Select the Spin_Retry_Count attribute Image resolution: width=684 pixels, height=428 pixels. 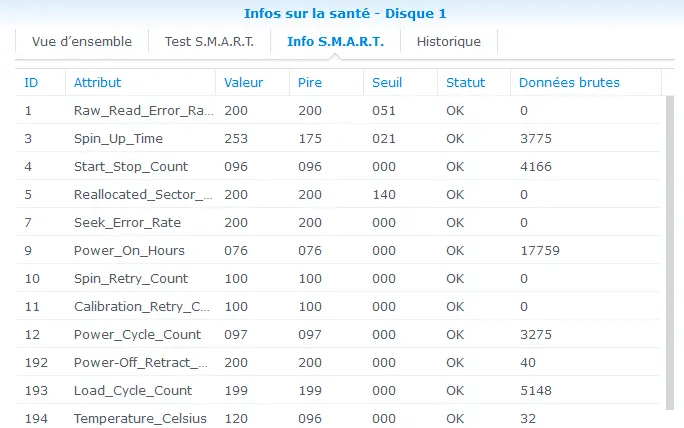131,278
